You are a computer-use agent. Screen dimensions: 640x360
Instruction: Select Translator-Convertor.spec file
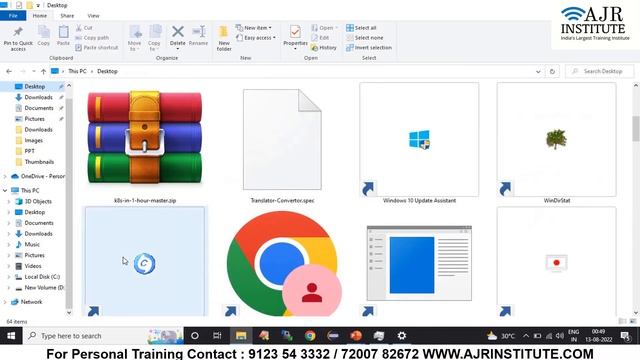pos(282,144)
